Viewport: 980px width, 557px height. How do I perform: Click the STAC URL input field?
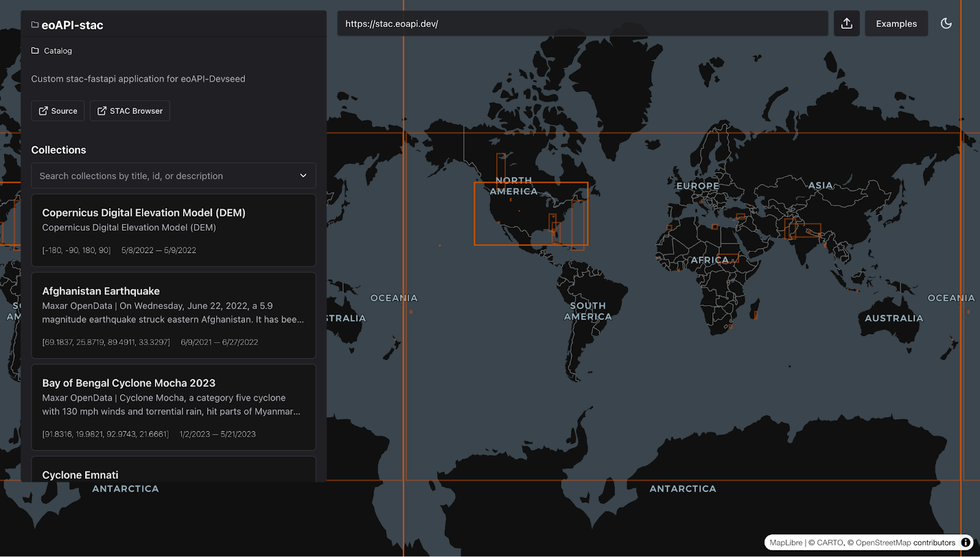(582, 23)
